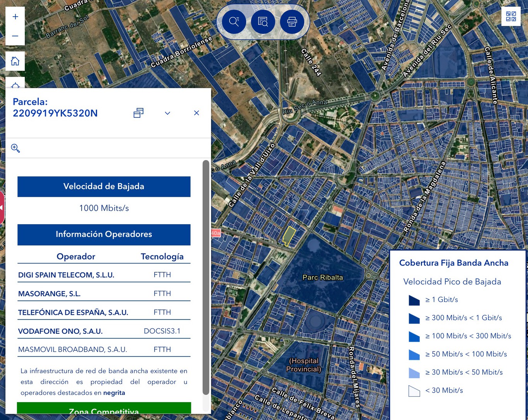Click the Información Operadores header
This screenshot has height=420, width=528.
click(x=104, y=234)
